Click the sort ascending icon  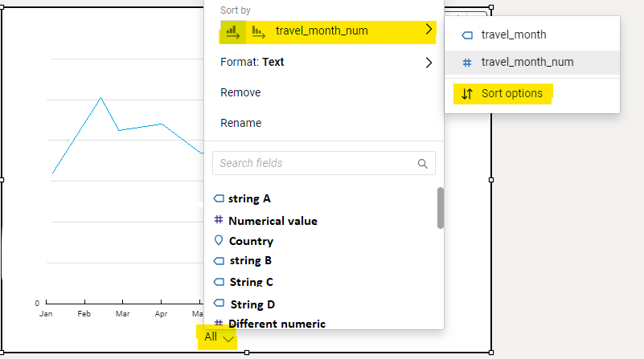point(232,31)
